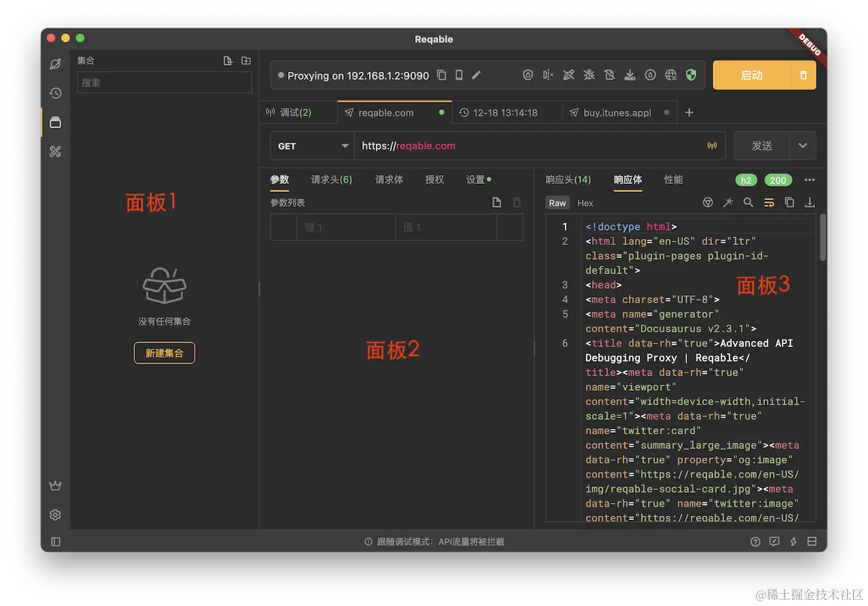Open the GET method dropdown

[312, 146]
